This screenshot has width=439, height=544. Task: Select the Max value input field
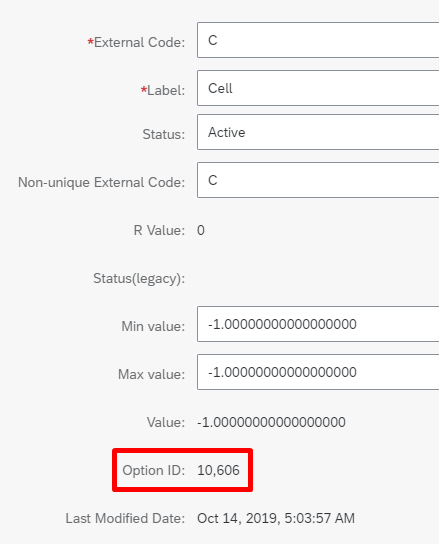click(318, 372)
